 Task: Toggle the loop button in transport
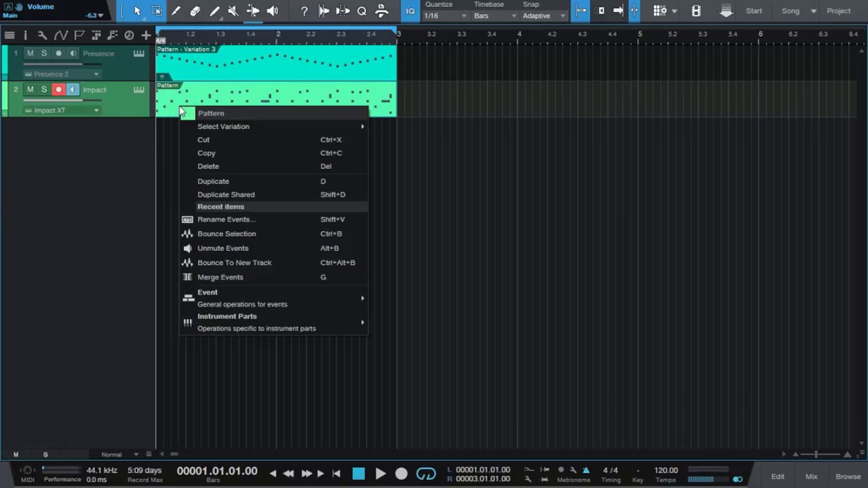coord(426,474)
